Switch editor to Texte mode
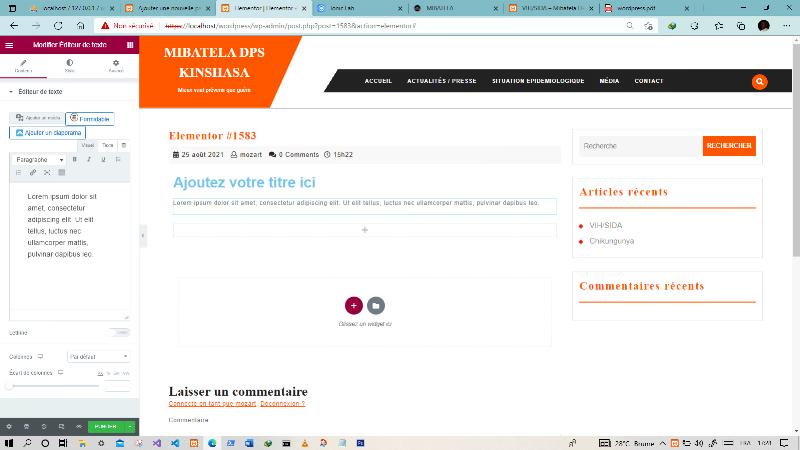Screen dimensions: 800x450 pyautogui.click(x=108, y=145)
